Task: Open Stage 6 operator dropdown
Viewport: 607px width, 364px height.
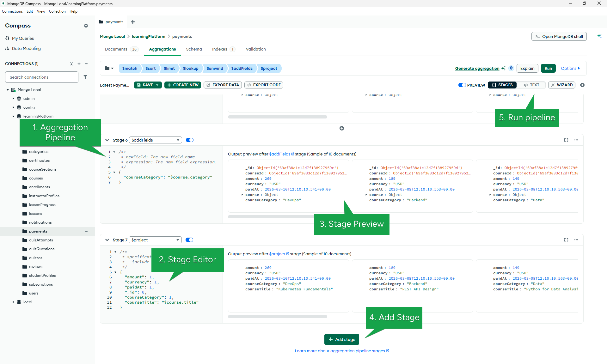Action: tap(156, 140)
